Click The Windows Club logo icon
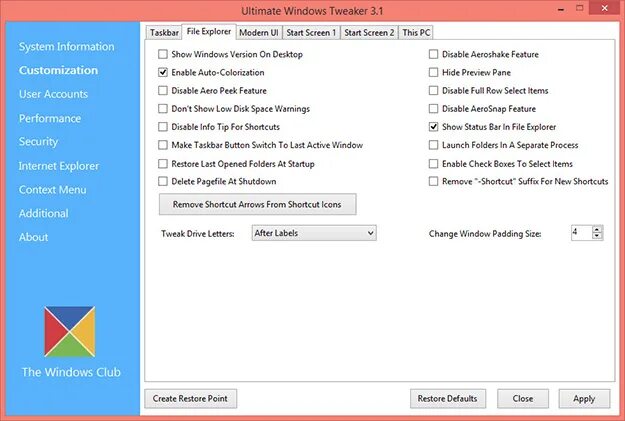The width and height of the screenshot is (625, 421). tap(70, 331)
